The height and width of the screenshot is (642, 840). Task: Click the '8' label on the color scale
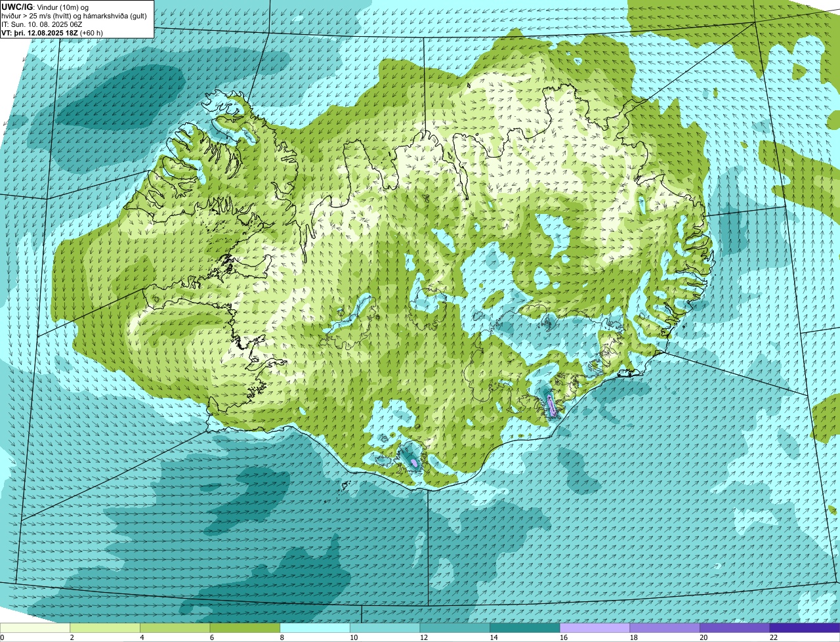click(282, 637)
